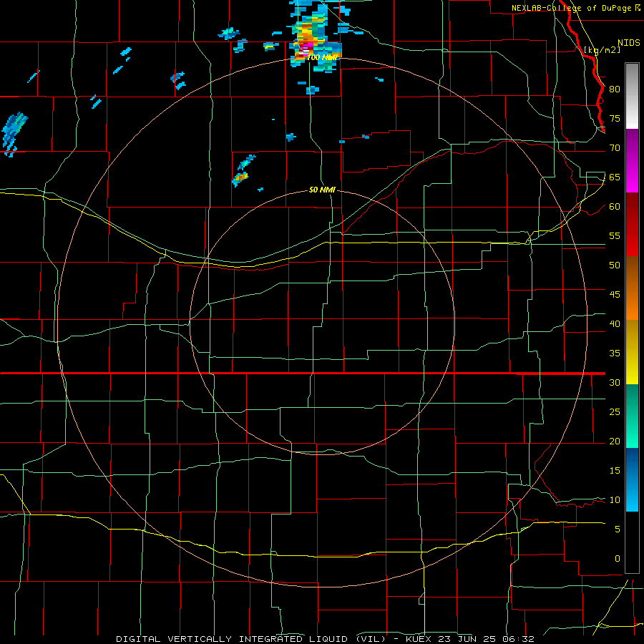Click the 35 value on the color scale
The image size is (644, 644).
[x=615, y=353]
